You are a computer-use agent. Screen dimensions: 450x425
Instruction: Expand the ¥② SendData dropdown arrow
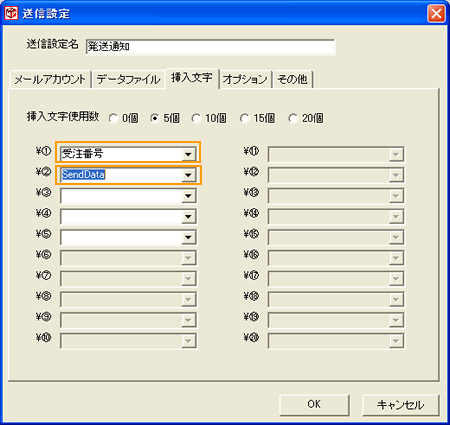[x=188, y=175]
